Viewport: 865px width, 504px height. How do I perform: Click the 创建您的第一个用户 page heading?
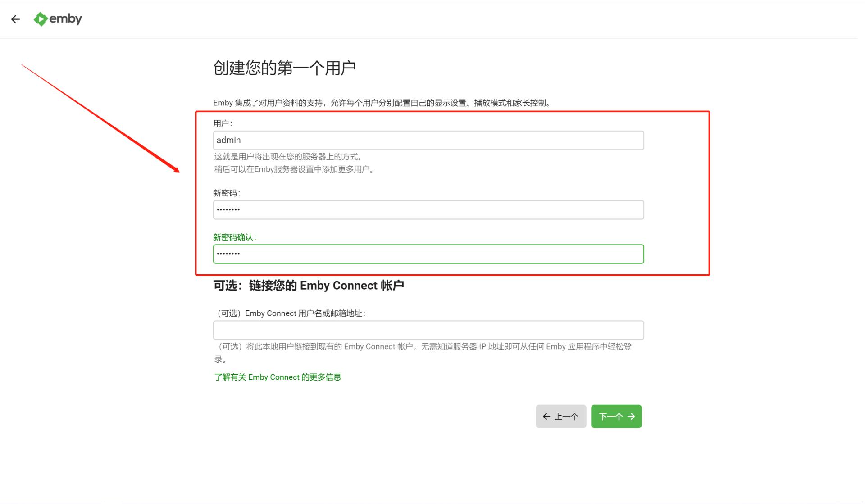pyautogui.click(x=284, y=67)
